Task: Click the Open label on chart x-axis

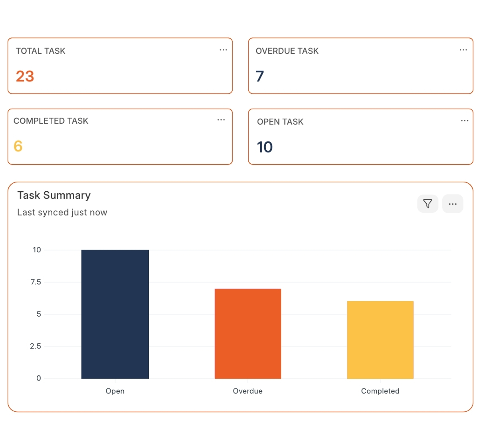Action: (x=115, y=391)
